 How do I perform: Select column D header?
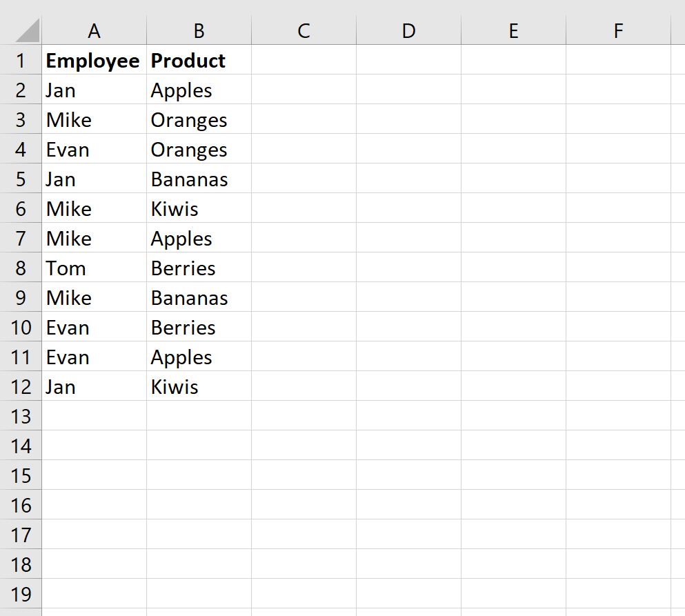(x=408, y=30)
